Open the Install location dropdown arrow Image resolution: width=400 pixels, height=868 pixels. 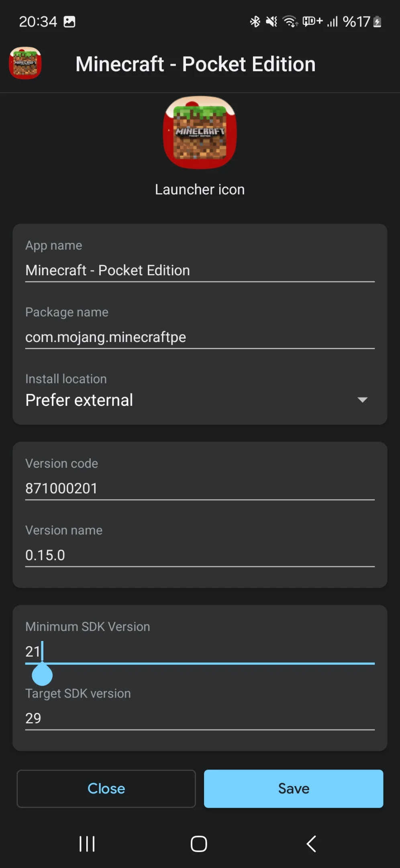click(x=362, y=400)
